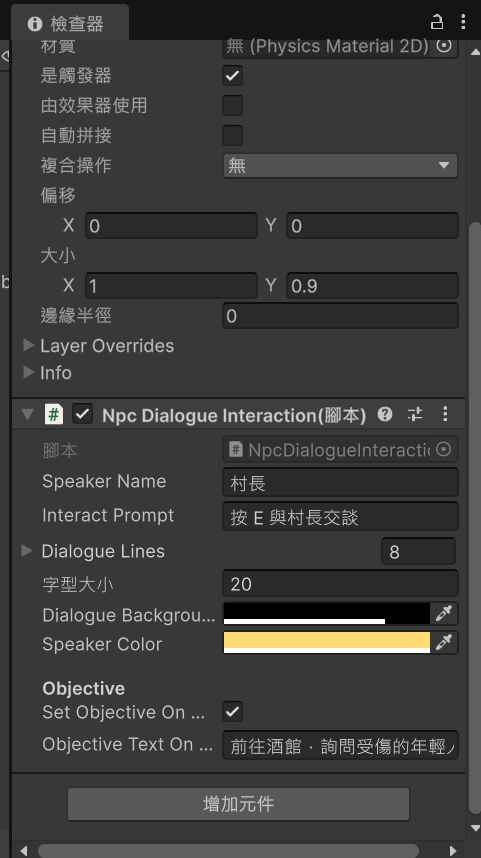The image size is (481, 858).
Task: Open the Inspector tab's three-dot menu
Action: (x=463, y=22)
